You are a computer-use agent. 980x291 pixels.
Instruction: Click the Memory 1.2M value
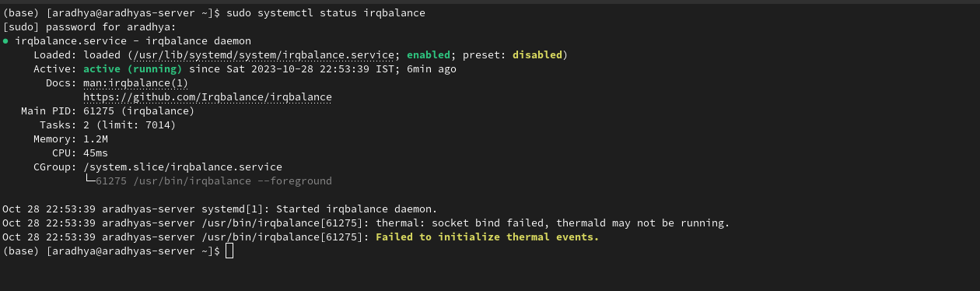(x=96, y=139)
